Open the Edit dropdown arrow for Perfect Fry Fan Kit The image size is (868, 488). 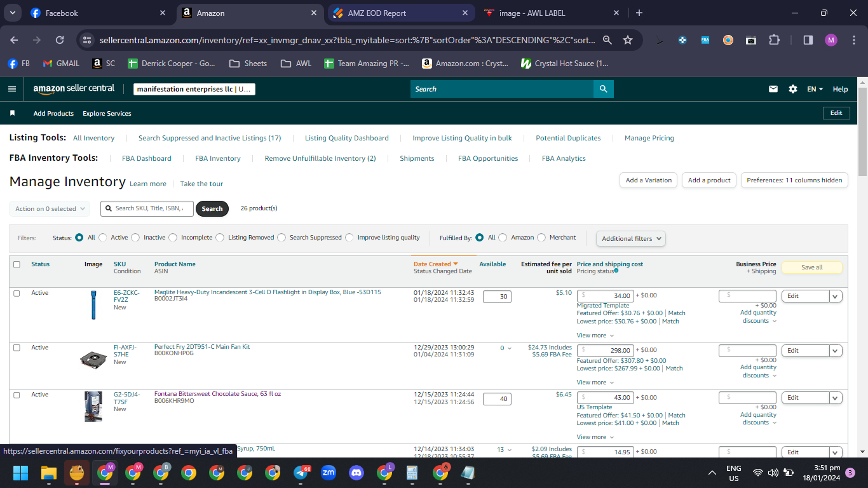click(836, 351)
